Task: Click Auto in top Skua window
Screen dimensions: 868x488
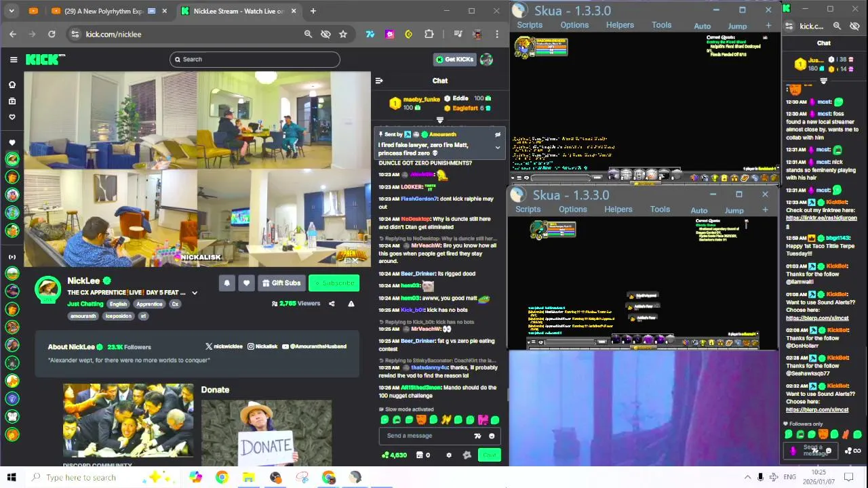Action: (703, 26)
